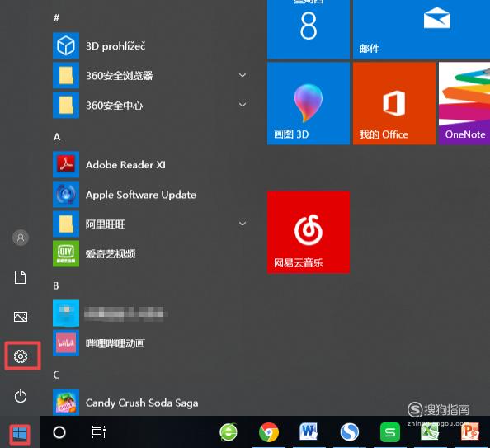The height and width of the screenshot is (448, 490).
Task: Open PowerPoint from the taskbar
Action: tap(470, 432)
